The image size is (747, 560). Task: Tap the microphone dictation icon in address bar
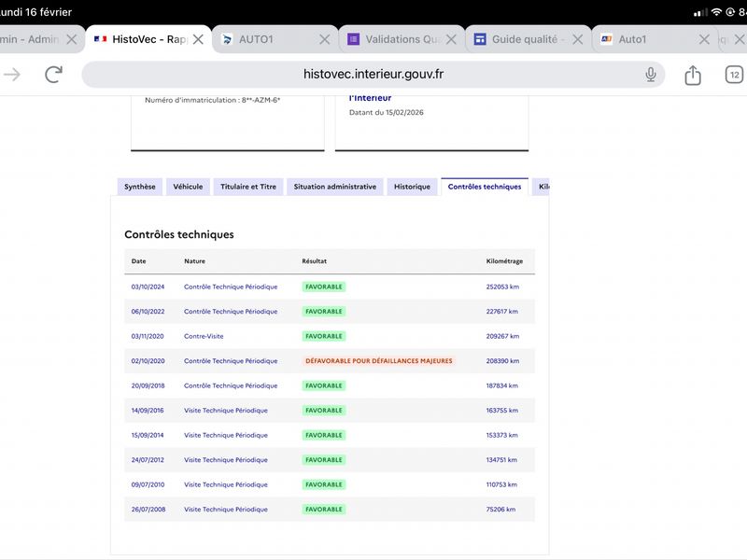[650, 75]
